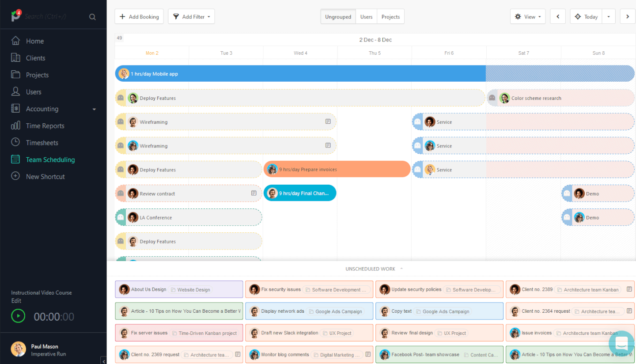Click Add Booking button
Image resolution: width=636 pixels, height=364 pixels.
point(139,17)
